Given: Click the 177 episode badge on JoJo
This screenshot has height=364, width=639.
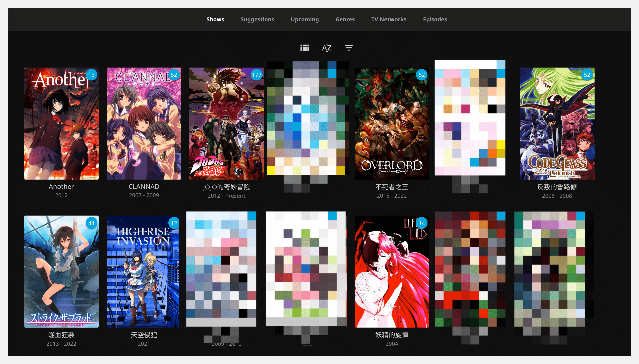Looking at the screenshot, I should (256, 75).
